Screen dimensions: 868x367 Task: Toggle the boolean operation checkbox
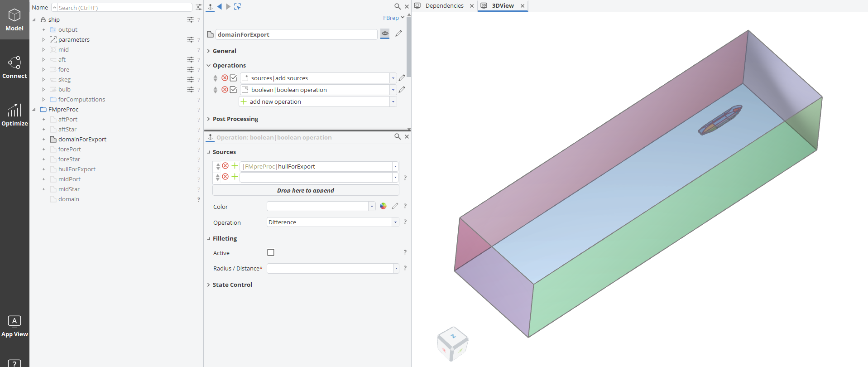233,90
